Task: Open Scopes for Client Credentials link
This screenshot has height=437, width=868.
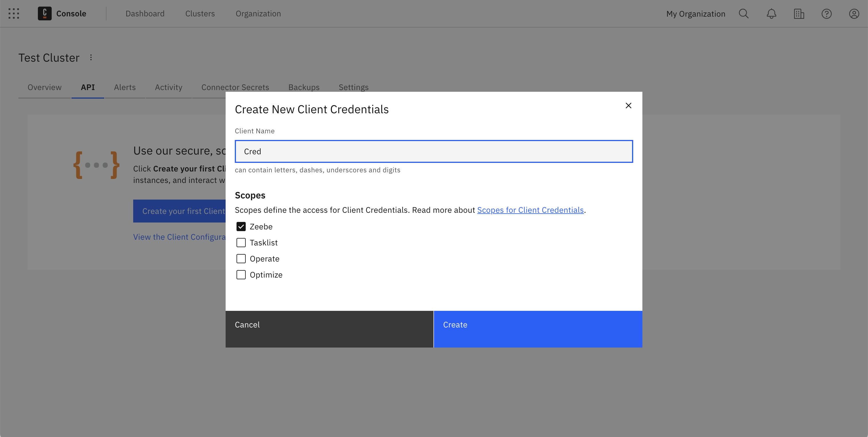Action: [530, 210]
